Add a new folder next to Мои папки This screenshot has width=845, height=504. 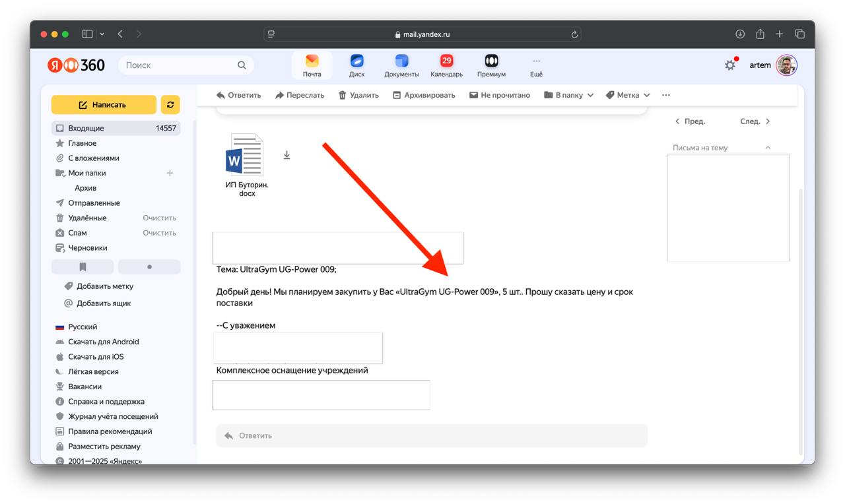(x=170, y=173)
